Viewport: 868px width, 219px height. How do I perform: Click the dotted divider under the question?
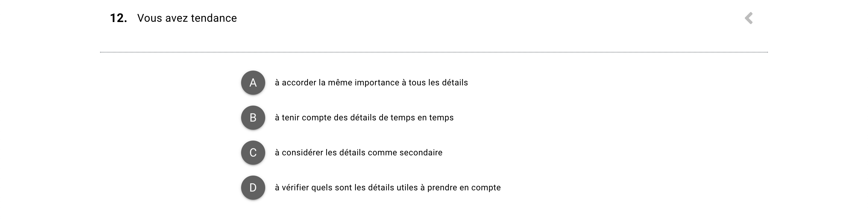(434, 52)
